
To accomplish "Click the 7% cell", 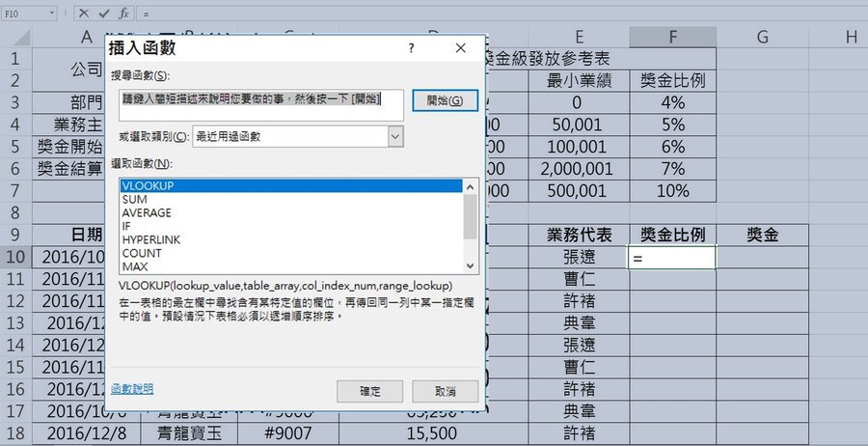I will [672, 169].
